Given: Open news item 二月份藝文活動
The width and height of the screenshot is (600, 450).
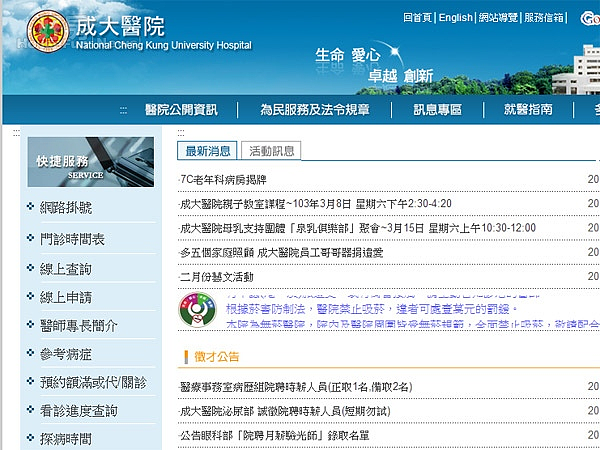Looking at the screenshot, I should point(217,277).
